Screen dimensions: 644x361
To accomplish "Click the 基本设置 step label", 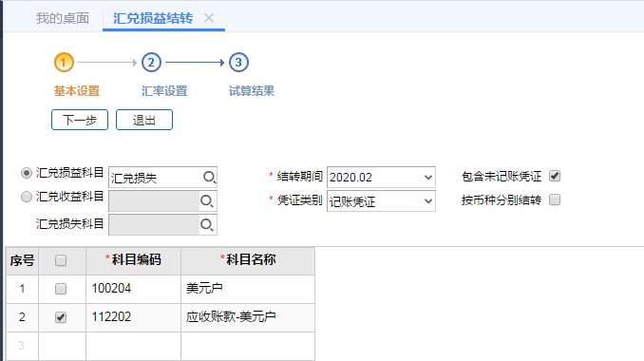I will [77, 91].
